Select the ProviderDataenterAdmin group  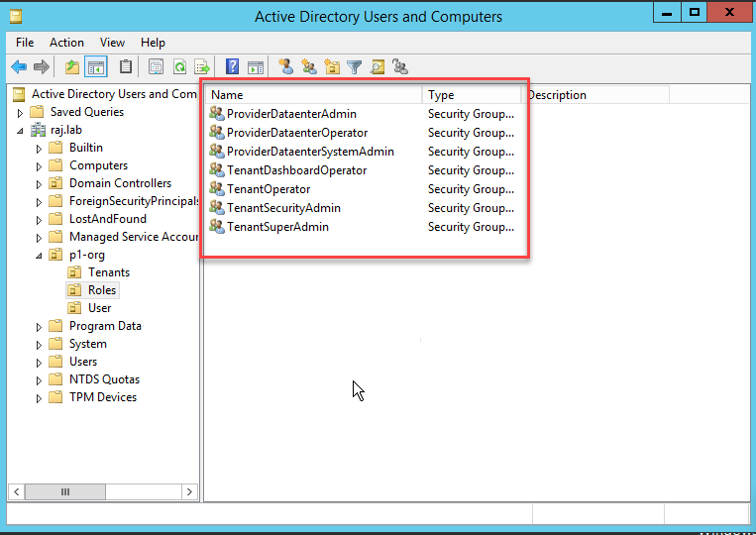(x=291, y=114)
